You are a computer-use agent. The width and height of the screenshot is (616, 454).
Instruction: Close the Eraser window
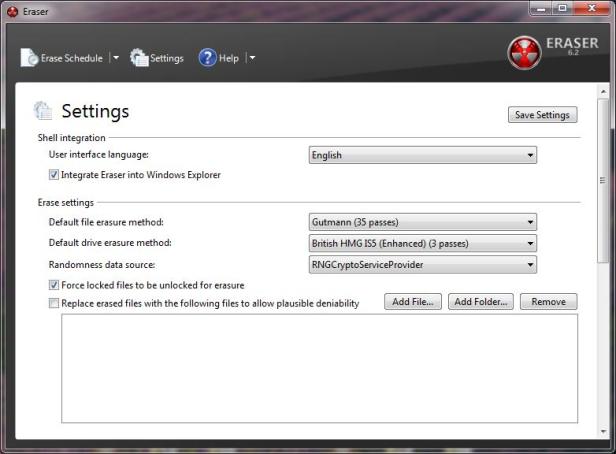click(x=592, y=8)
